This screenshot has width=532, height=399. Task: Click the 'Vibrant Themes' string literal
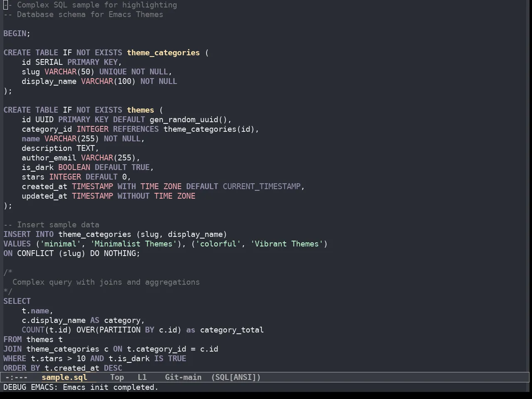pos(287,244)
